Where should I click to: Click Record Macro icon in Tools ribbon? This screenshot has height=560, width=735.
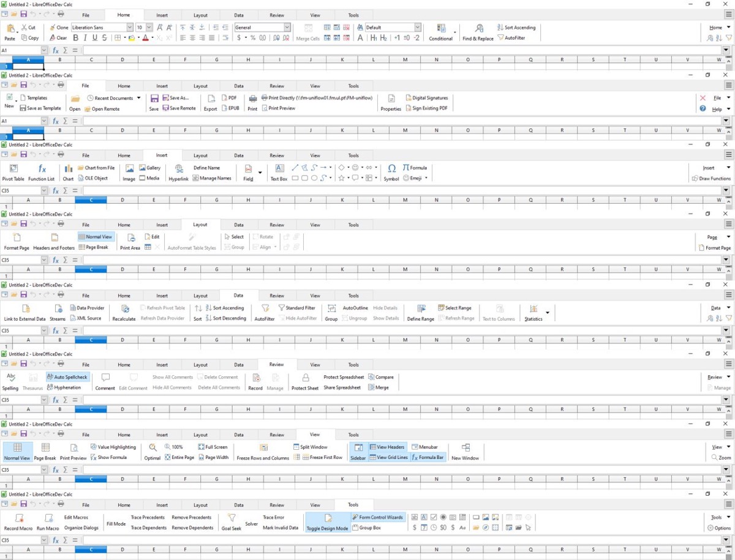(18, 518)
